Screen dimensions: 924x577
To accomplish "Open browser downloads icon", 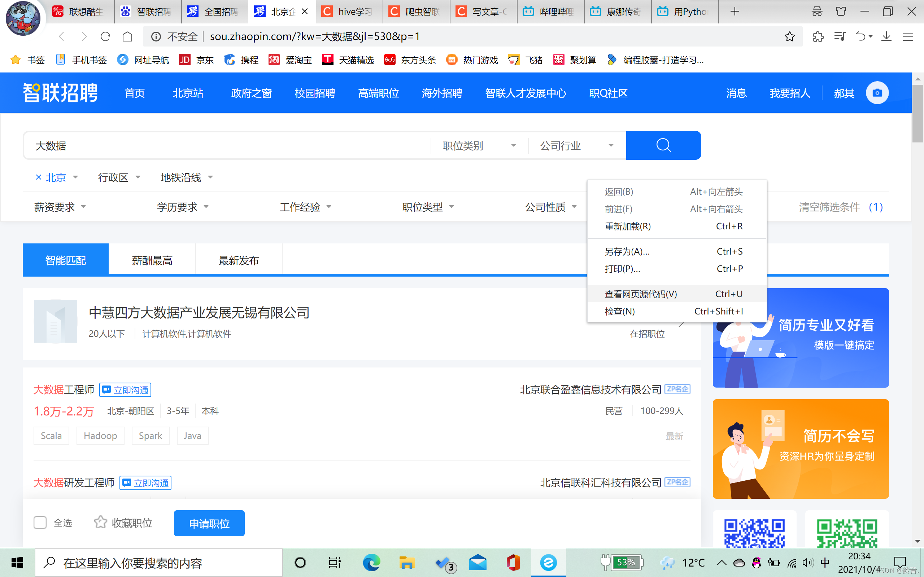I will 886,37.
